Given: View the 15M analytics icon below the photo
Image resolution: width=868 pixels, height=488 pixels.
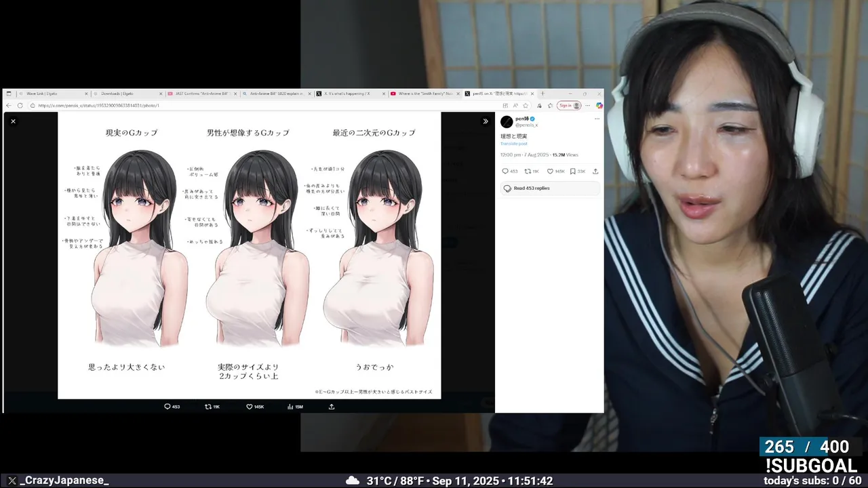Looking at the screenshot, I should 290,407.
